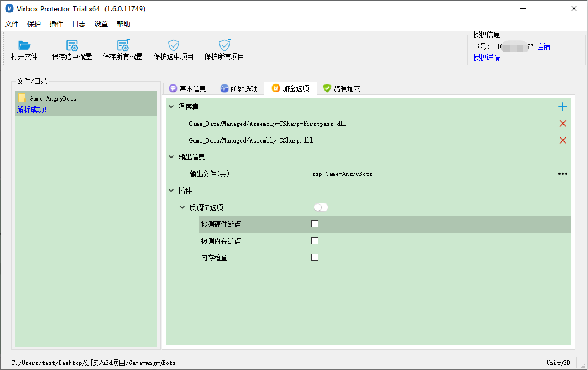Select the Assembly-CSharp.dll entry
The height and width of the screenshot is (370, 588).
251,140
